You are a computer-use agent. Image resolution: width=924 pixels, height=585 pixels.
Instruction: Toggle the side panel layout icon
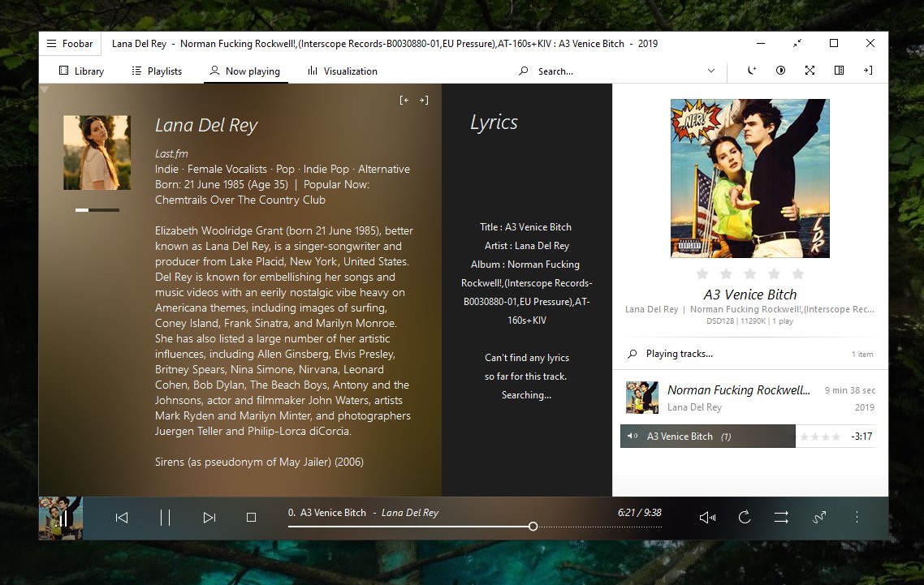839,70
